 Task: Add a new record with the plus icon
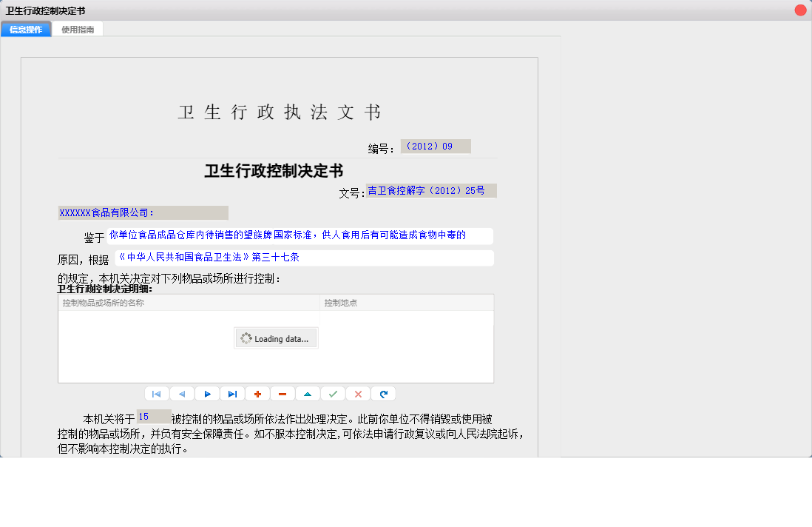pyautogui.click(x=258, y=393)
